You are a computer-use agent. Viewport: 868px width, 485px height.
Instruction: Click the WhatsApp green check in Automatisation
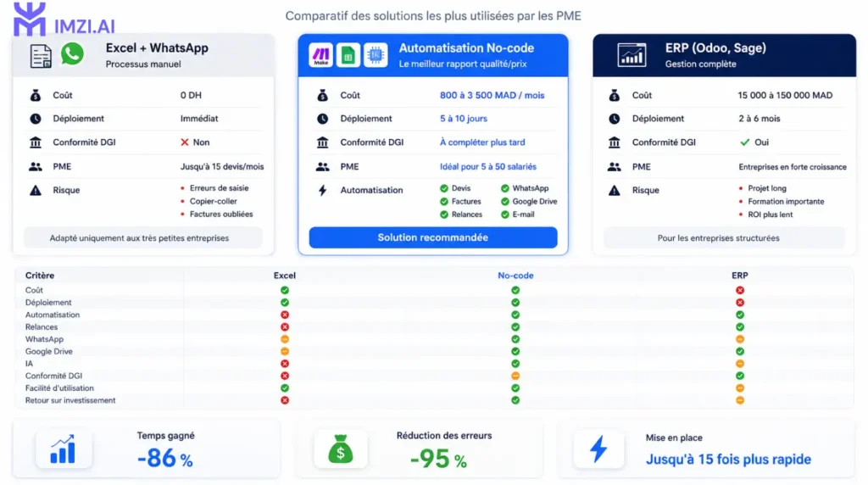pos(505,188)
